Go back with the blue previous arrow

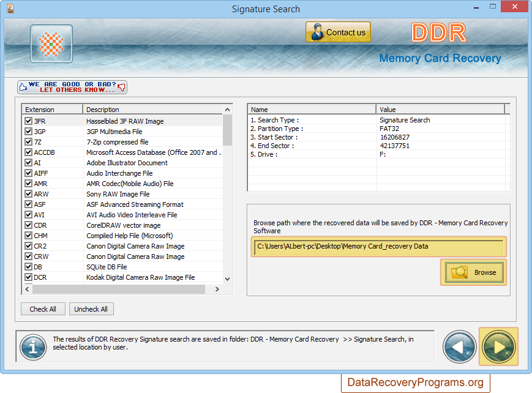(x=459, y=347)
